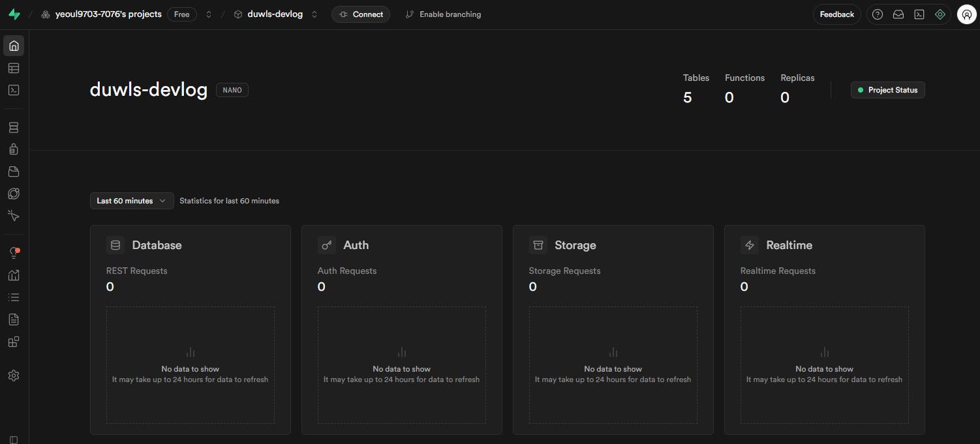Open the Table Editor from sidebar

14,68
